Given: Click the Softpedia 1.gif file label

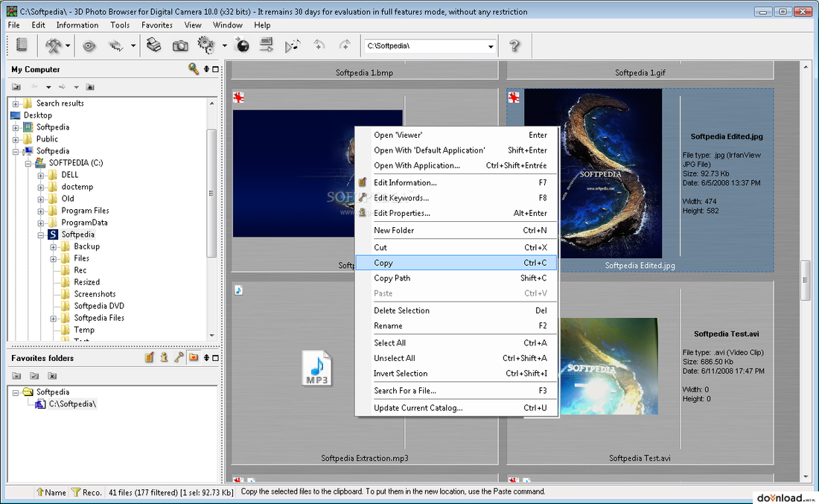Looking at the screenshot, I should [640, 73].
